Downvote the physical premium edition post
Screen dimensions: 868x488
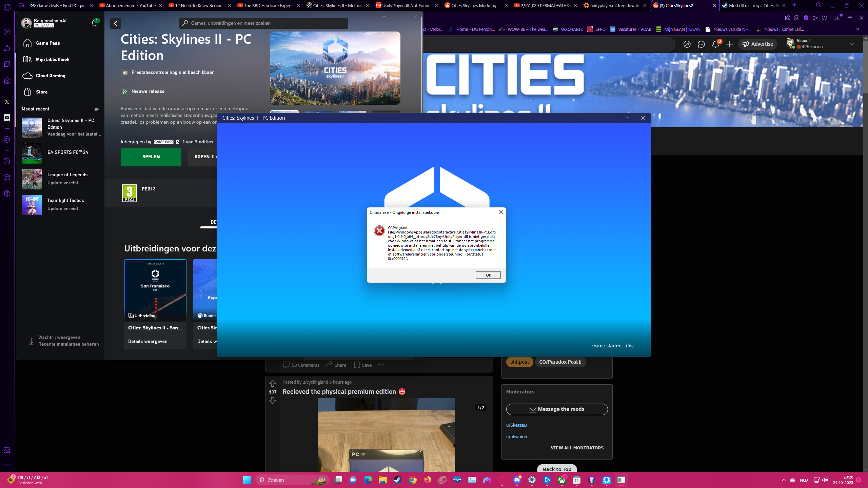[x=273, y=401]
